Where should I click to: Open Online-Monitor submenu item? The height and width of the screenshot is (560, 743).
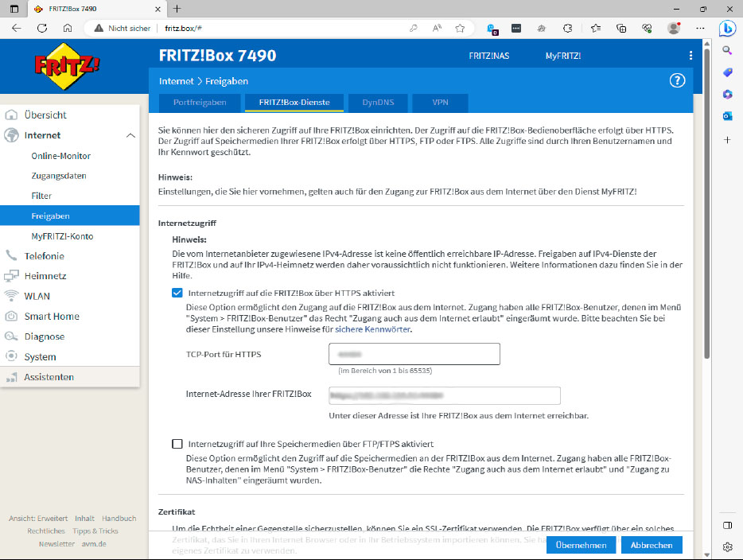coord(60,156)
